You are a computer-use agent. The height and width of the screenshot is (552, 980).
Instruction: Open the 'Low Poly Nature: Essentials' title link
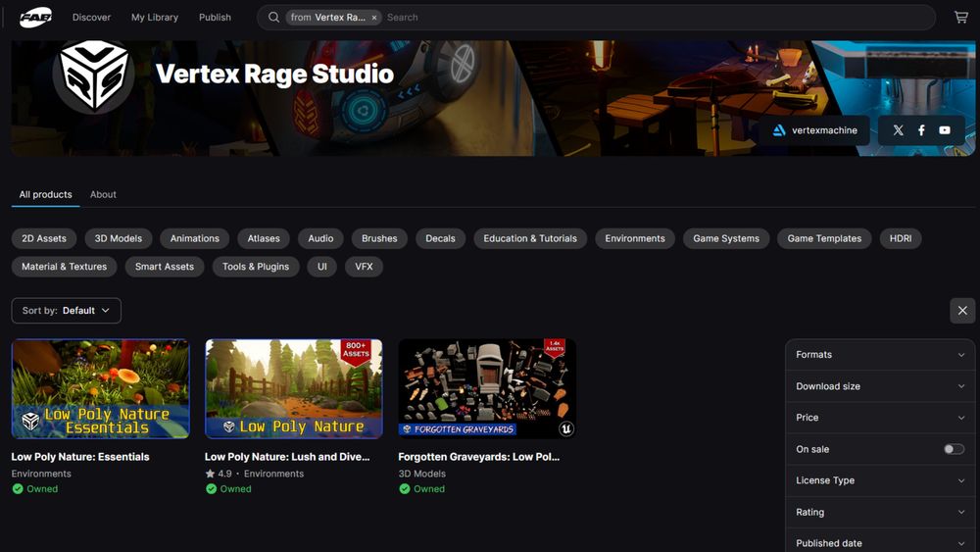(80, 457)
